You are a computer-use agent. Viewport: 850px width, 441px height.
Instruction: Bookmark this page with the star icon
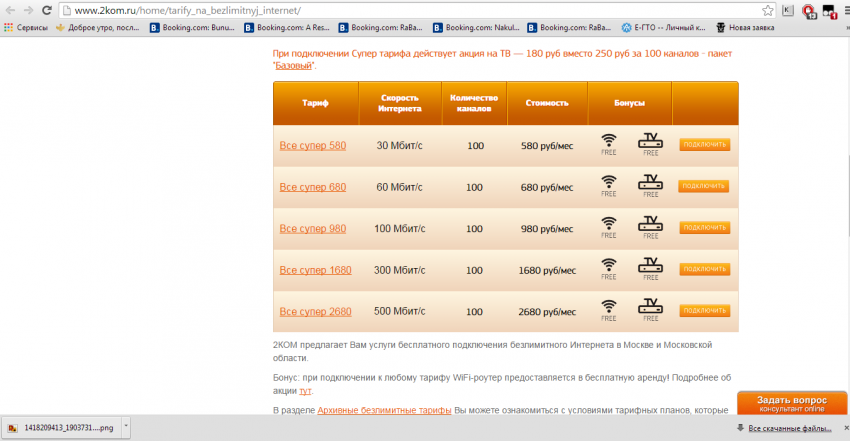click(768, 9)
